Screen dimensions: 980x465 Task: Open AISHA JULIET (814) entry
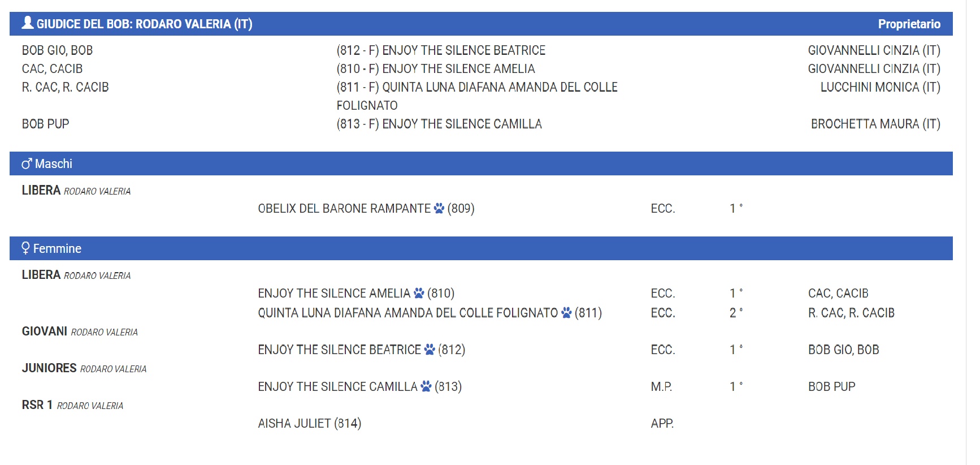(x=310, y=423)
